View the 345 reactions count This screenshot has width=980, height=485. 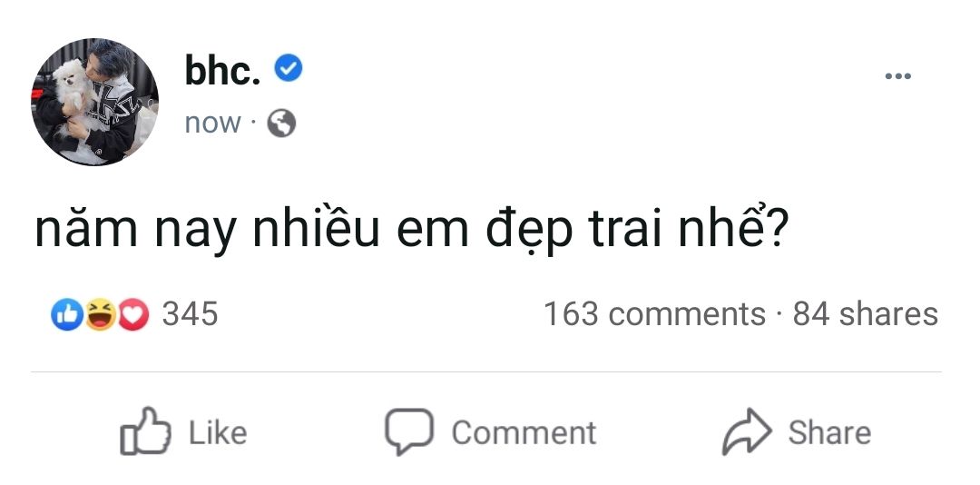coord(190,314)
